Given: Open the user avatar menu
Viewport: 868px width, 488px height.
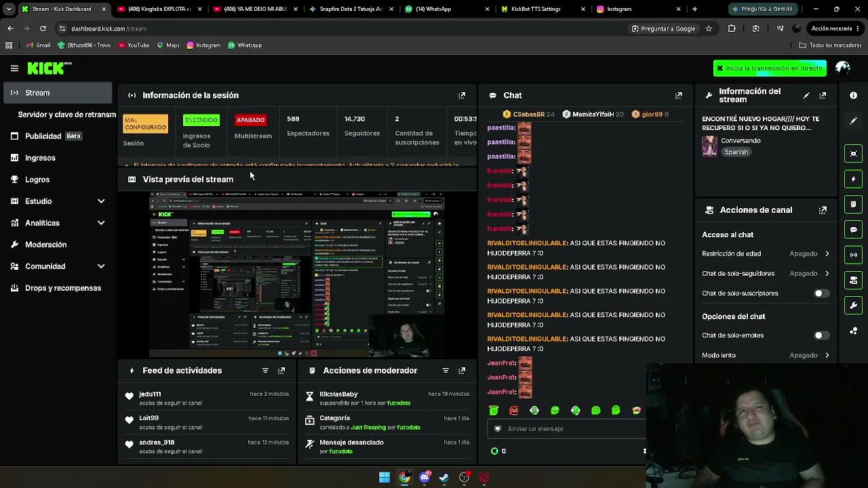Looking at the screenshot, I should point(843,68).
